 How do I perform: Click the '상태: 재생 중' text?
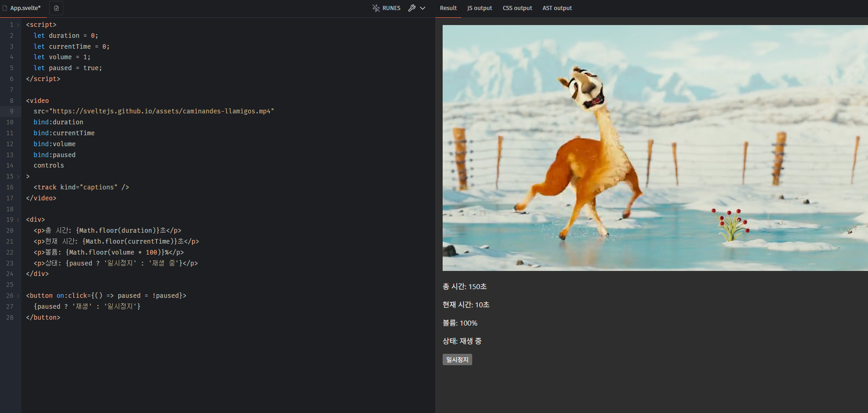click(x=462, y=341)
